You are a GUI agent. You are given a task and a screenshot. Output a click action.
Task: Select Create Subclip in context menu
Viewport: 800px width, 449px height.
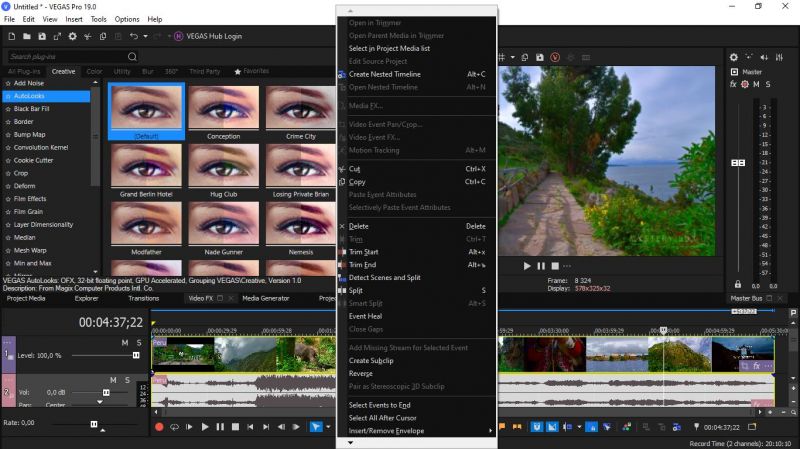(371, 360)
